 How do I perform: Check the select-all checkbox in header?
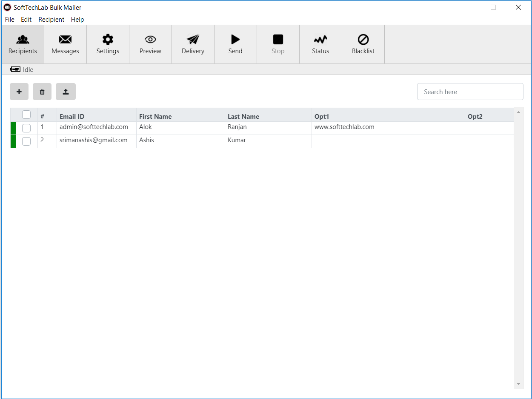[x=26, y=115]
